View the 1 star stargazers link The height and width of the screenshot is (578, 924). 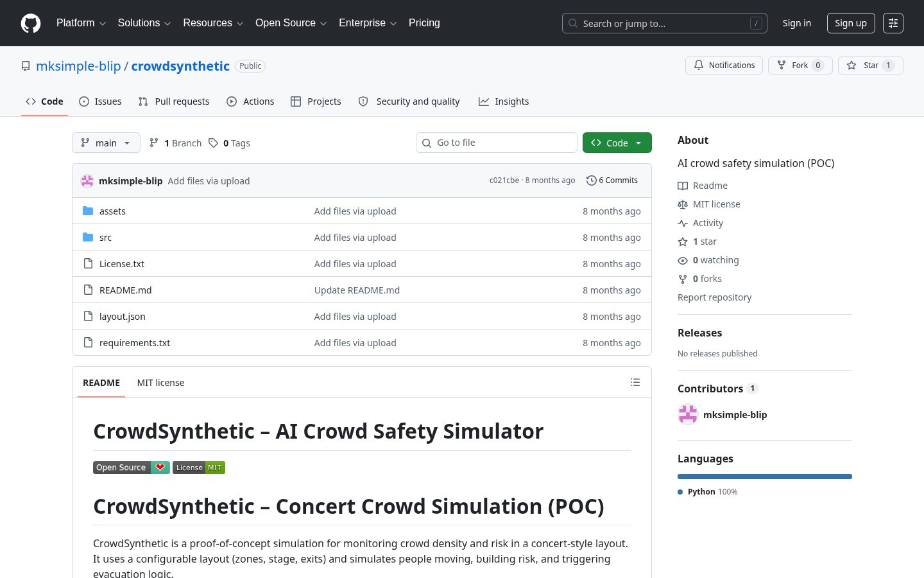[x=697, y=241]
